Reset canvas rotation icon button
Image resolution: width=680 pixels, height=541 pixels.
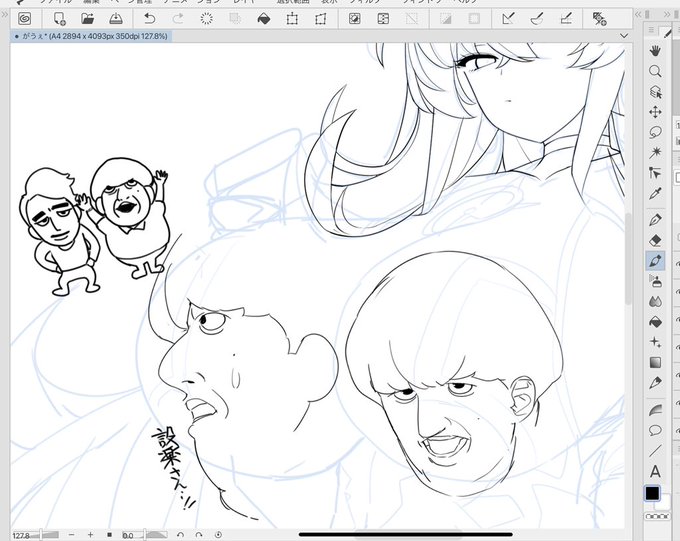pyautogui.click(x=218, y=535)
